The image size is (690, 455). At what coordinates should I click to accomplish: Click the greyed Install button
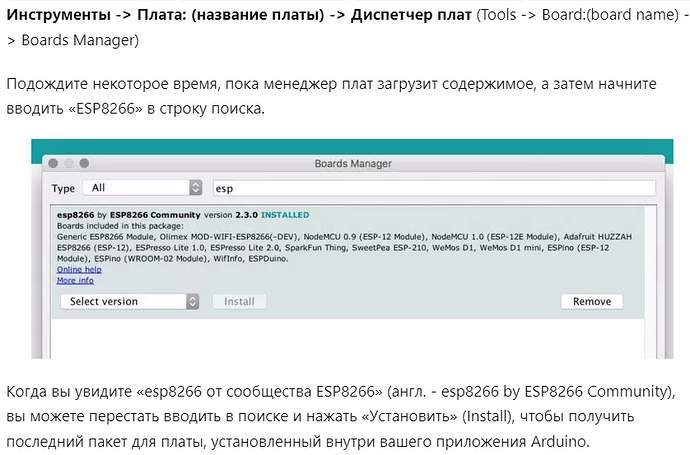239,301
